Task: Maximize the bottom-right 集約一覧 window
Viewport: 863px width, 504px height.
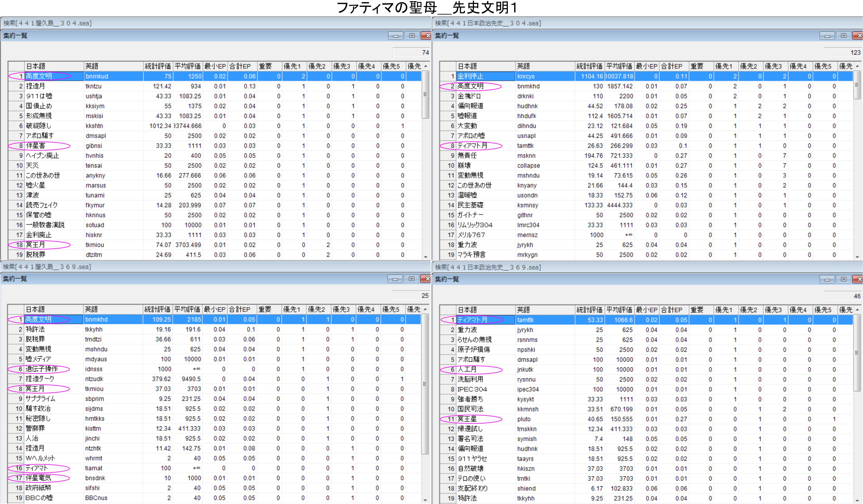Action: (x=844, y=279)
